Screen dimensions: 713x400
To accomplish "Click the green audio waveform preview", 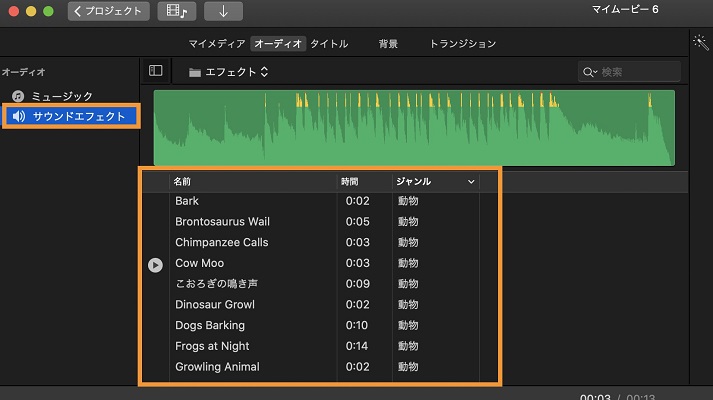I will [414, 128].
